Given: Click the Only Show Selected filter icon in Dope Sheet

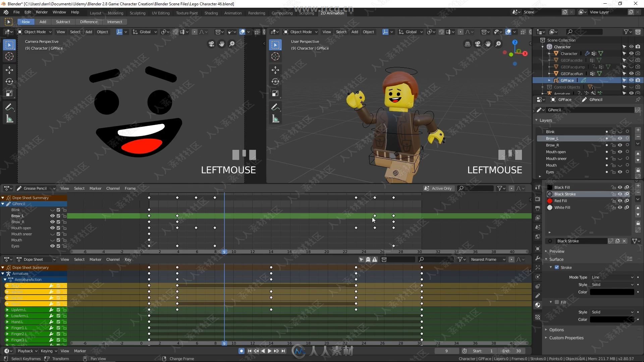Looking at the screenshot, I should tap(361, 259).
